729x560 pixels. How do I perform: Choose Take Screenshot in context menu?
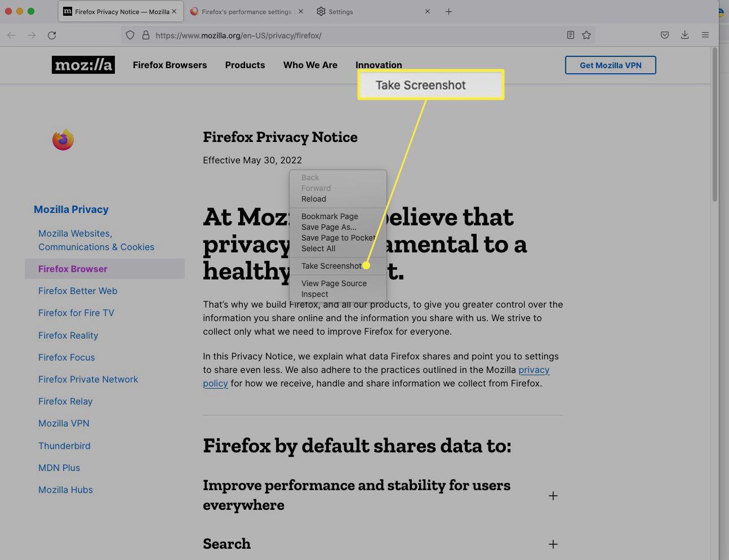(x=338, y=266)
